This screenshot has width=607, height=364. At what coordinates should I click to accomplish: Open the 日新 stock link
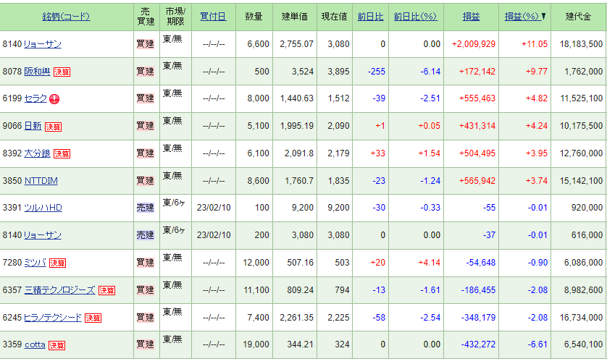click(33, 126)
